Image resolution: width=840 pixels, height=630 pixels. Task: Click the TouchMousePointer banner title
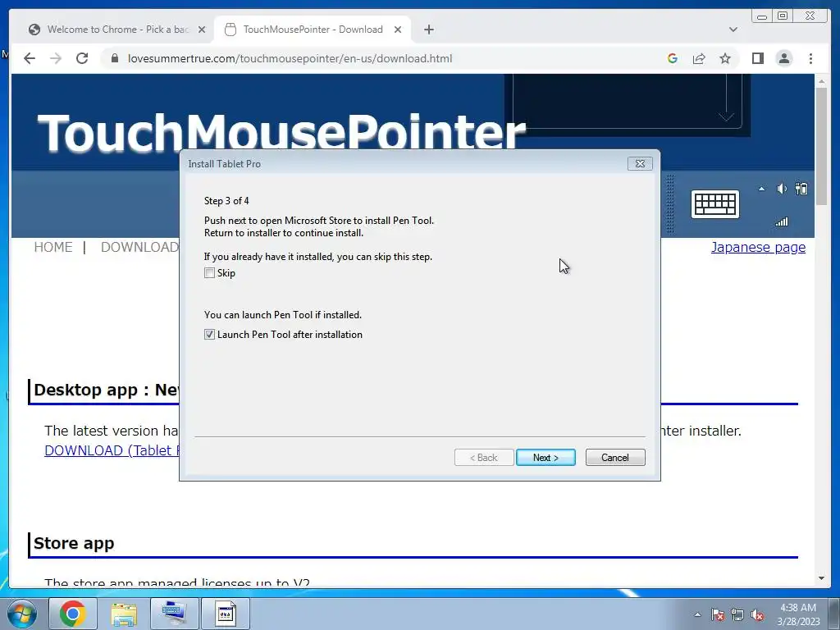click(x=281, y=133)
